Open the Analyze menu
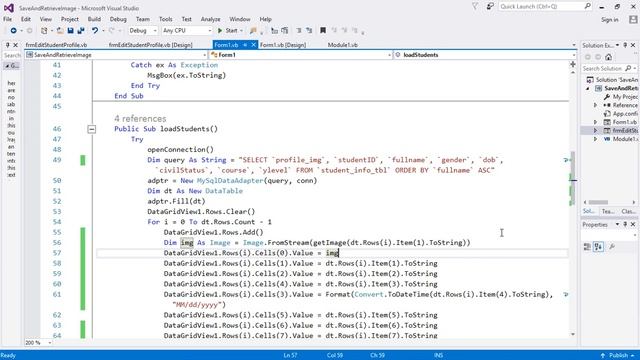The image size is (640, 360). [x=211, y=19]
